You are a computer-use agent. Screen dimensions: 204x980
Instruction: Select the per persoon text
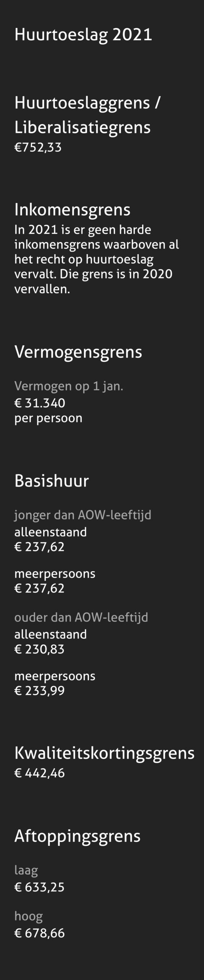(x=49, y=418)
